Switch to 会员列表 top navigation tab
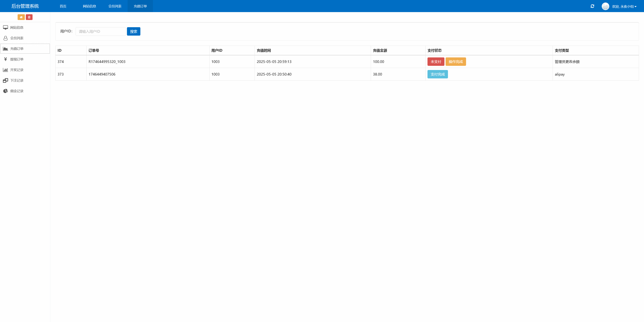644x322 pixels. 115,6
